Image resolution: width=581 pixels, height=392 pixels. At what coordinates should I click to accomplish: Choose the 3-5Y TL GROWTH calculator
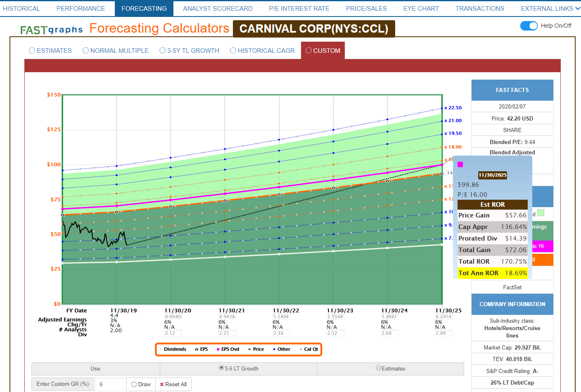click(x=189, y=50)
